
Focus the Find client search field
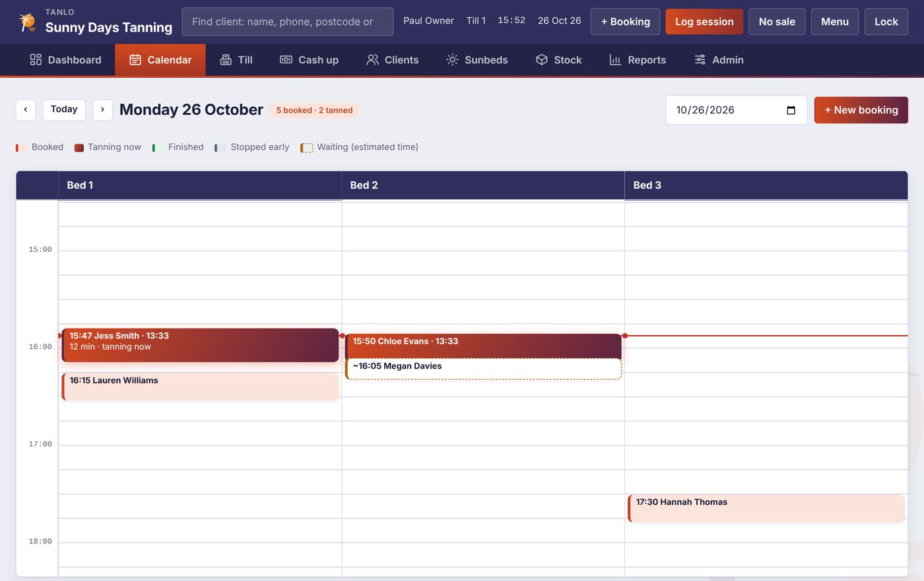click(x=288, y=22)
